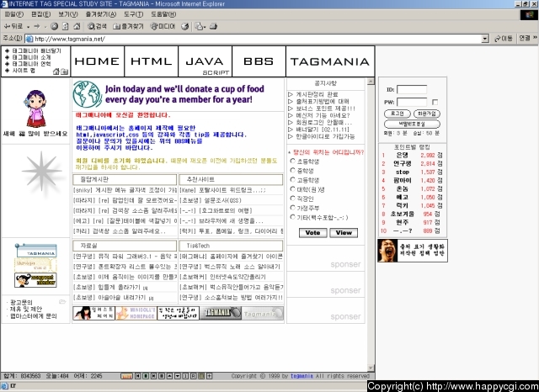Screen dimensions: 539x392
Task: Click the Mail icon in the IE toolbar
Action: 199,26
